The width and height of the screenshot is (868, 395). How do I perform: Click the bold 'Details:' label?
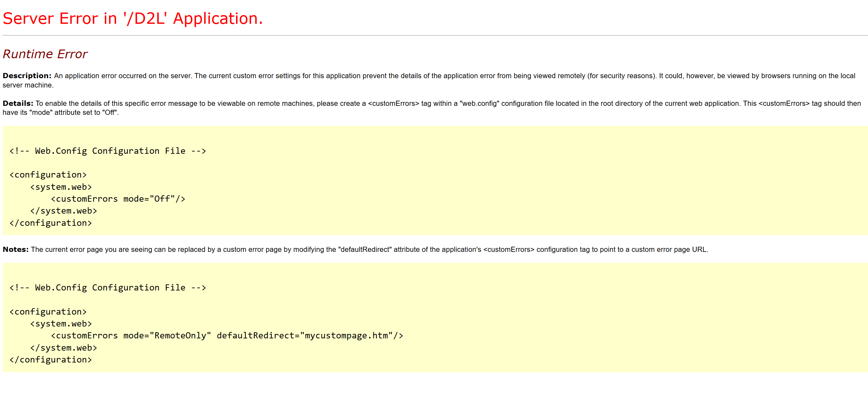pos(18,103)
